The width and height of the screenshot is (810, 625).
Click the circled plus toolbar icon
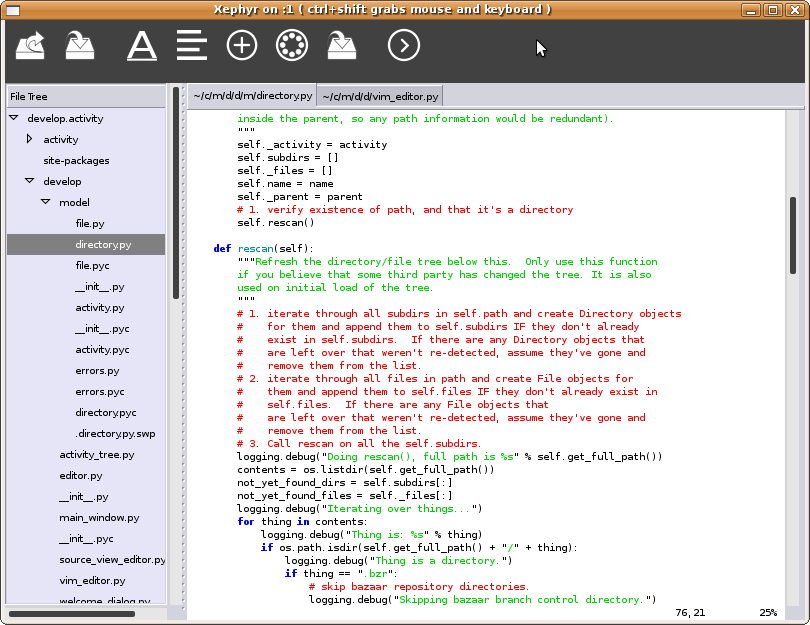(x=242, y=45)
